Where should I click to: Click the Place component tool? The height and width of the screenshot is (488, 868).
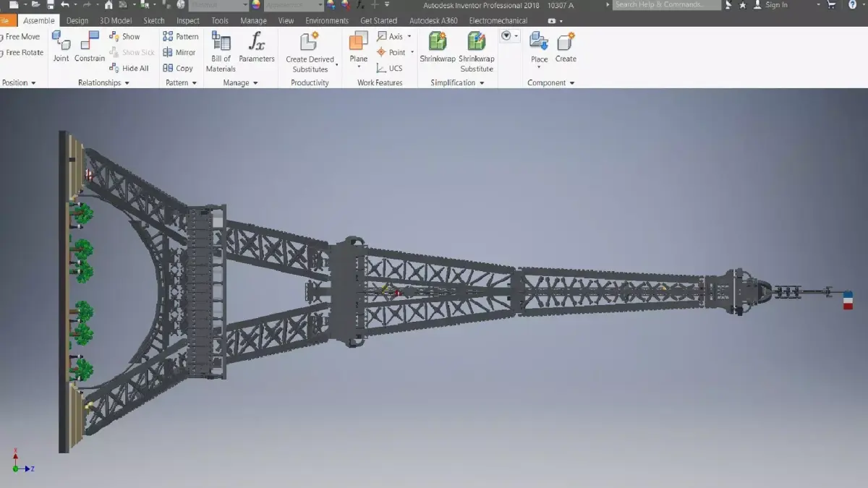pyautogui.click(x=539, y=47)
